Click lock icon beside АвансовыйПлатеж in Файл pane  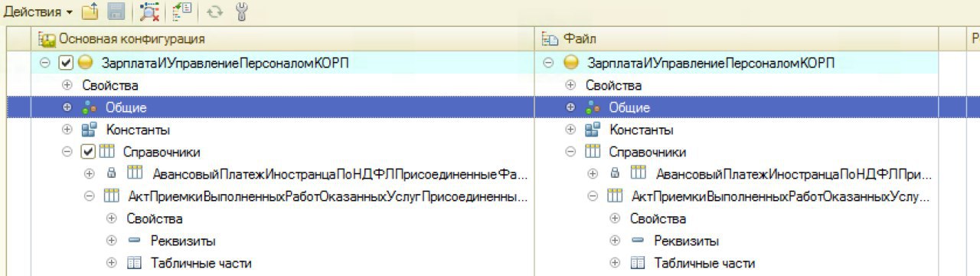(x=615, y=174)
